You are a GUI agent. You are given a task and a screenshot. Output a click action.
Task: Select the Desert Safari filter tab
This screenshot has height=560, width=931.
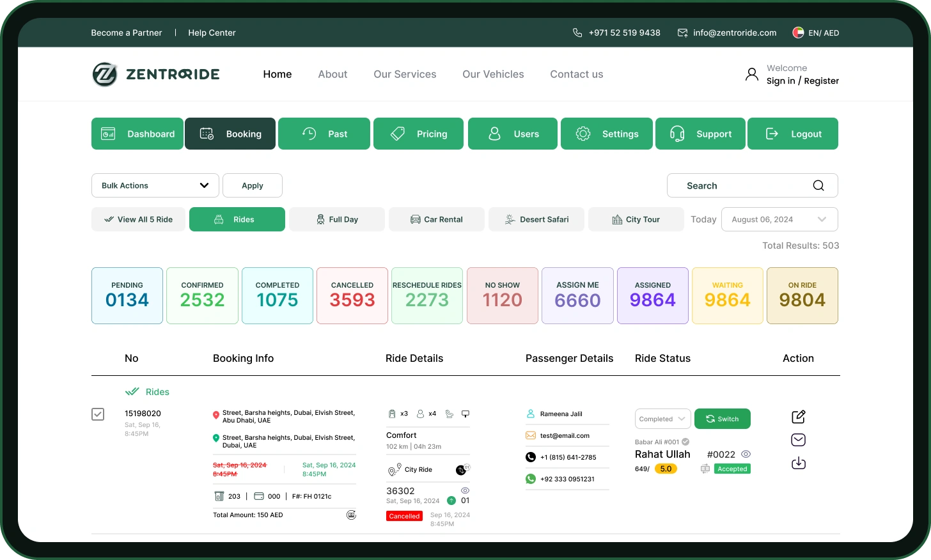(536, 219)
